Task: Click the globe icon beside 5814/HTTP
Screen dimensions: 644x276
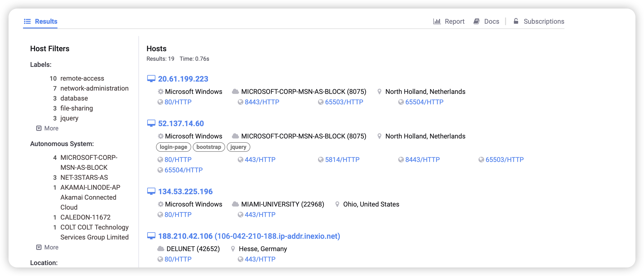Action: pos(321,160)
